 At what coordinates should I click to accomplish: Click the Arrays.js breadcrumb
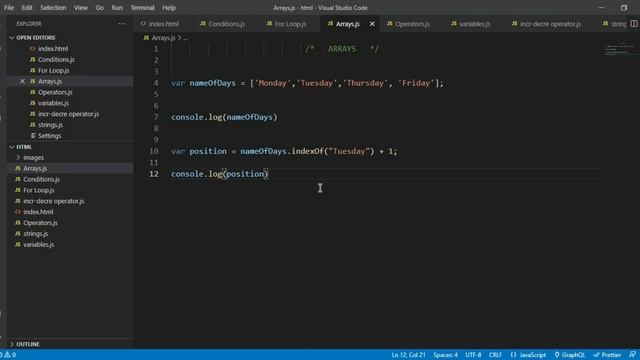point(163,38)
